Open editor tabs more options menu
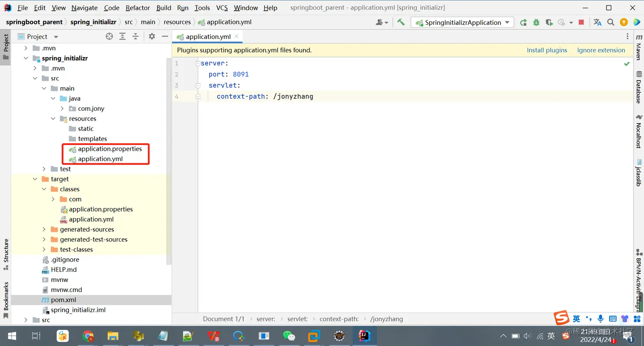The width and height of the screenshot is (644, 346). click(x=627, y=37)
